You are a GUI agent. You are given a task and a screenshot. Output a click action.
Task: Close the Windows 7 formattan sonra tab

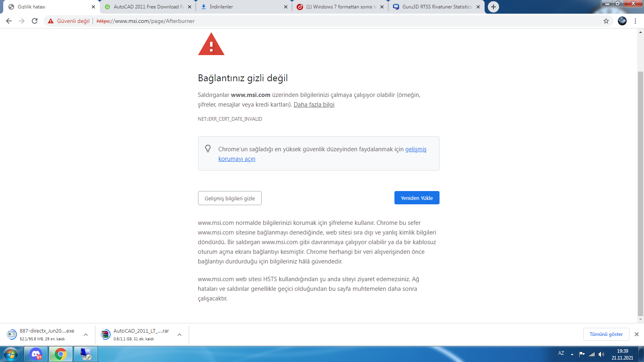pos(382,7)
